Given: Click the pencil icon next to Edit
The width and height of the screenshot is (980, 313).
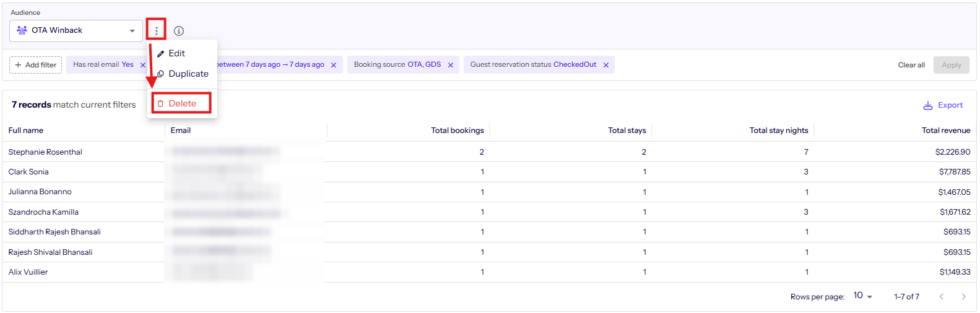Looking at the screenshot, I should [x=161, y=54].
